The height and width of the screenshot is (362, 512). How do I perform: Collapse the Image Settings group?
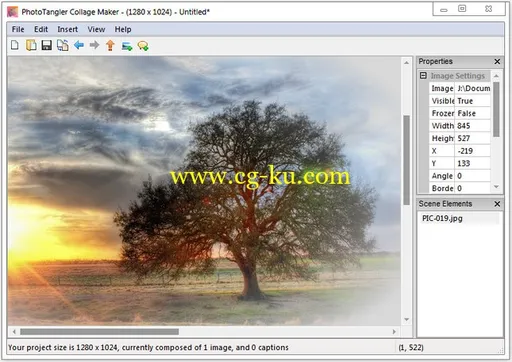tap(423, 76)
